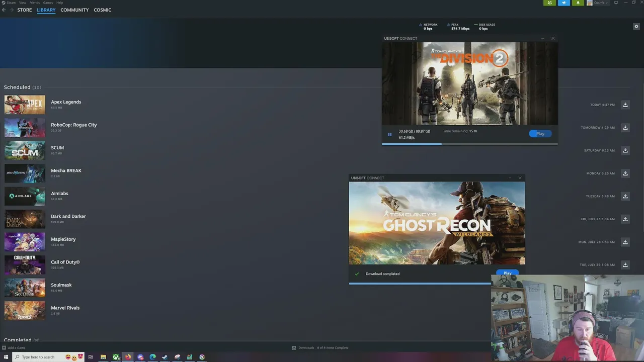Screen dimensions: 644x362
Task: Select Soulmask title text
Action: (61, 285)
